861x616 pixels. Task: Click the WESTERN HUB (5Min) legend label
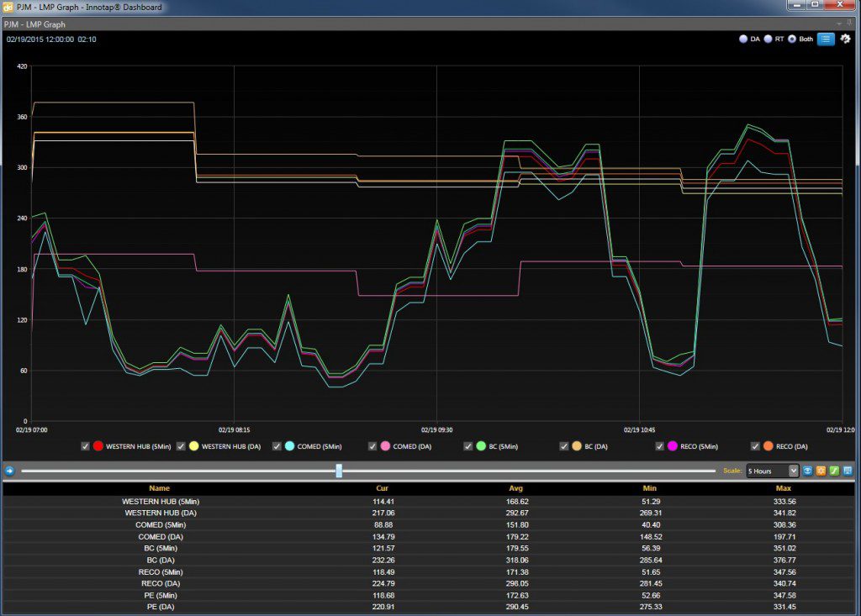[x=139, y=446]
